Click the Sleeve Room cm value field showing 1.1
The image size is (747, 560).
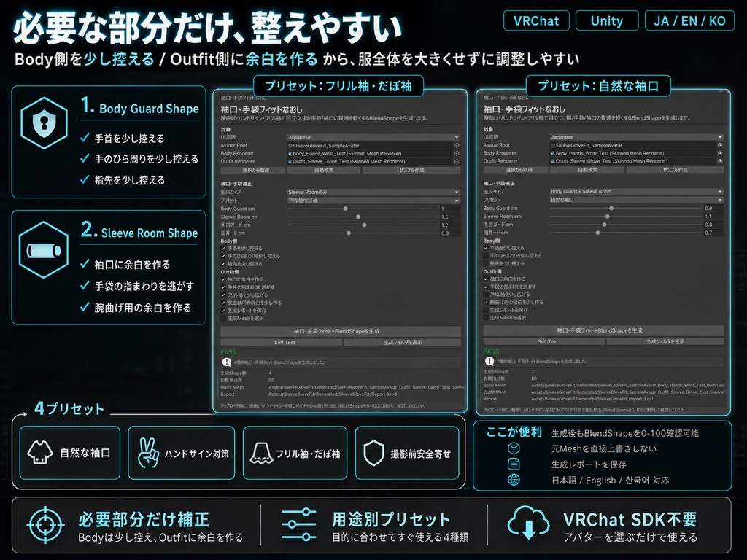[x=713, y=216]
